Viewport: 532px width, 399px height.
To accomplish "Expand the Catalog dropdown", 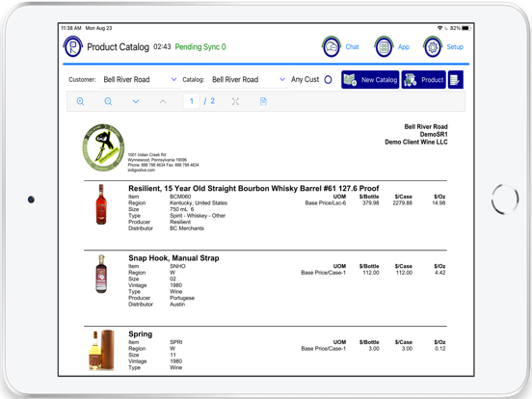I will pyautogui.click(x=282, y=79).
